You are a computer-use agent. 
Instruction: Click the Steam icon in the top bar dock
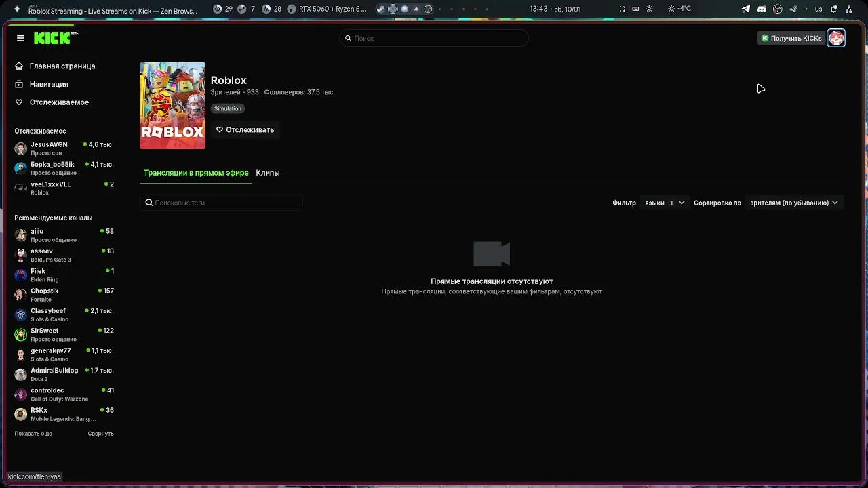(x=381, y=9)
